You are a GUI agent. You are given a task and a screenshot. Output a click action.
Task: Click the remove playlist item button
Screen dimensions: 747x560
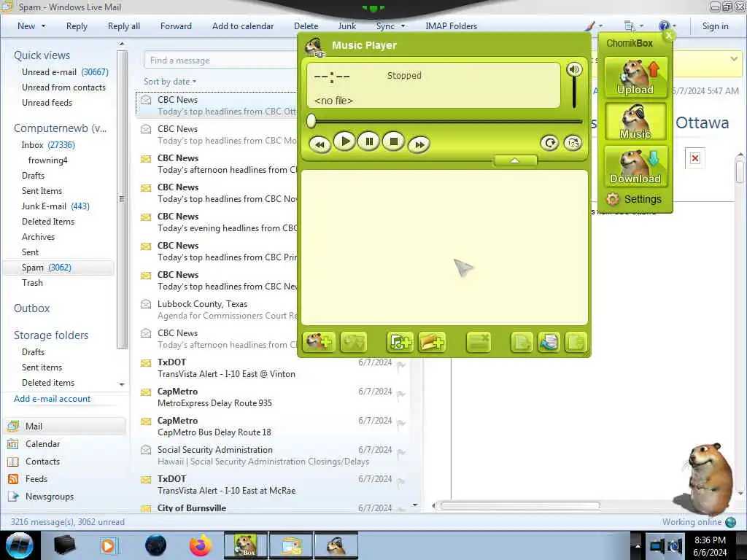click(x=479, y=342)
